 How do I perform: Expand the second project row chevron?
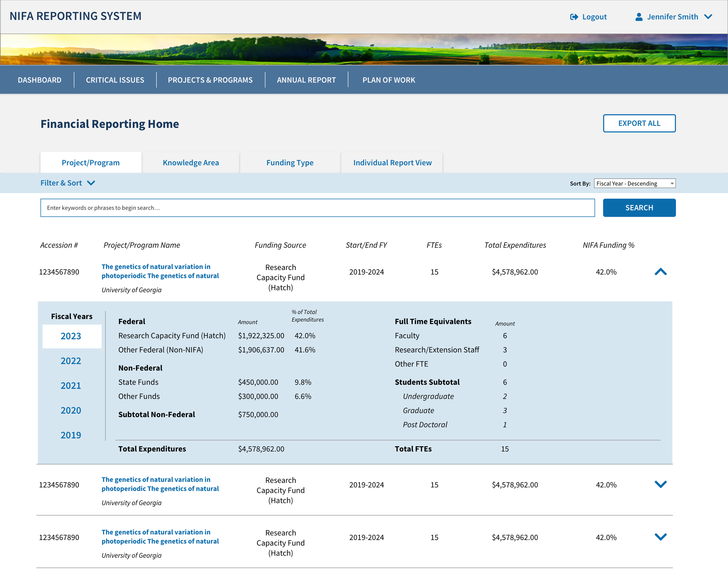(x=660, y=484)
